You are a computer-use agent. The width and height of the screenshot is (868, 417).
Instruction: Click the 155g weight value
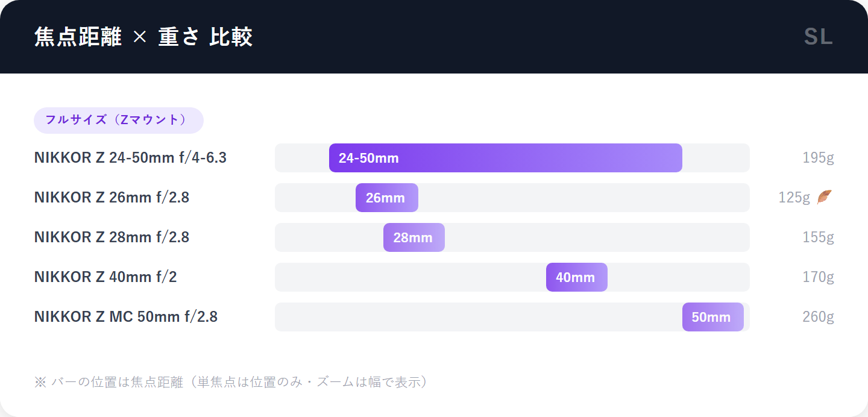[x=818, y=237]
